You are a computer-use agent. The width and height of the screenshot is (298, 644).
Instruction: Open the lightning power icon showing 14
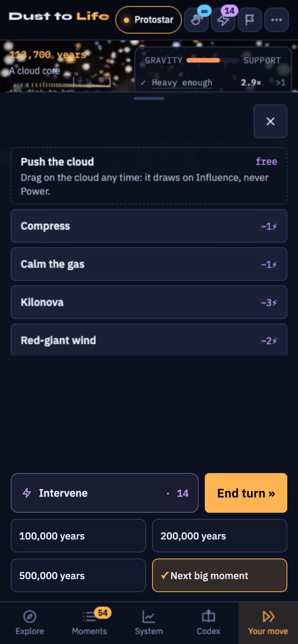223,20
